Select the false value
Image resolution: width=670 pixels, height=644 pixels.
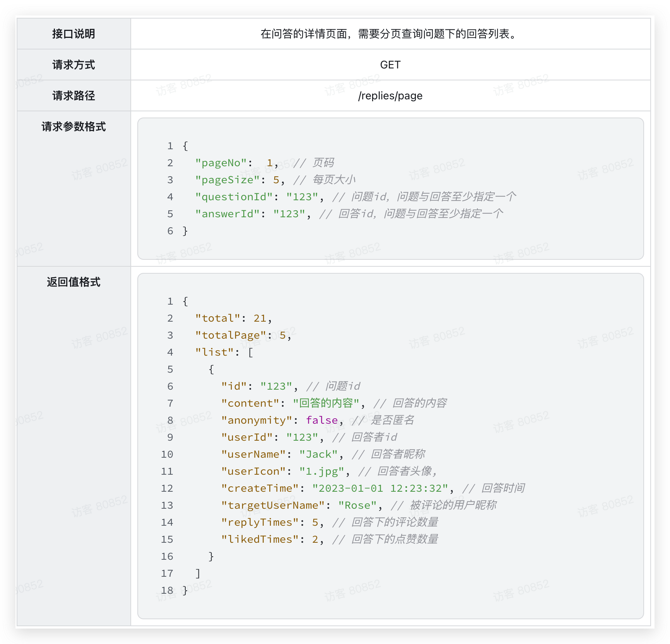[322, 420]
